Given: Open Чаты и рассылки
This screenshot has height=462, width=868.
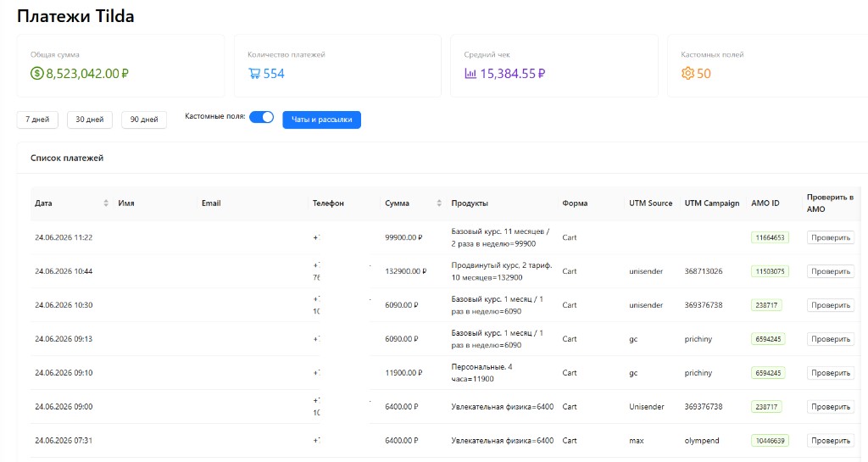Looking at the screenshot, I should pyautogui.click(x=321, y=120).
